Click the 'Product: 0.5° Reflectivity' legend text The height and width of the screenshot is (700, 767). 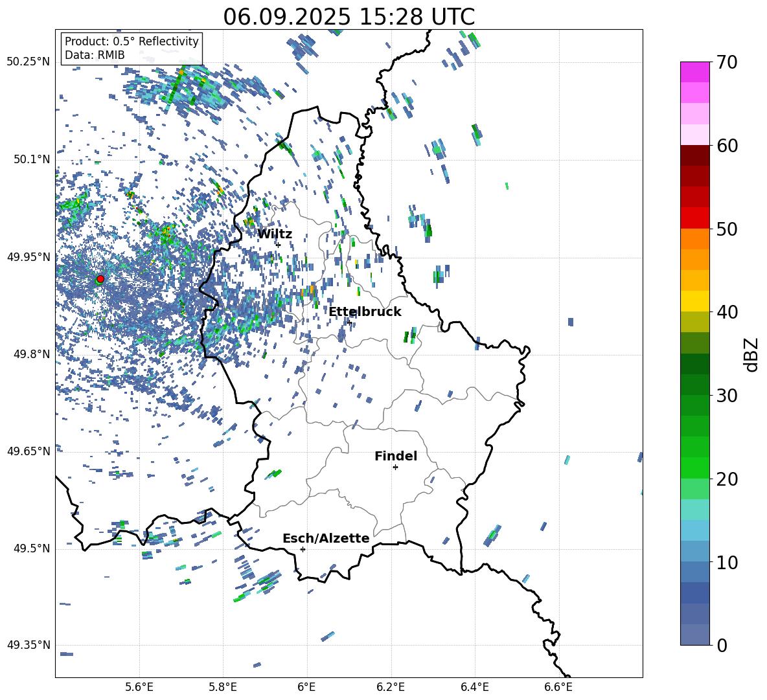(132, 41)
